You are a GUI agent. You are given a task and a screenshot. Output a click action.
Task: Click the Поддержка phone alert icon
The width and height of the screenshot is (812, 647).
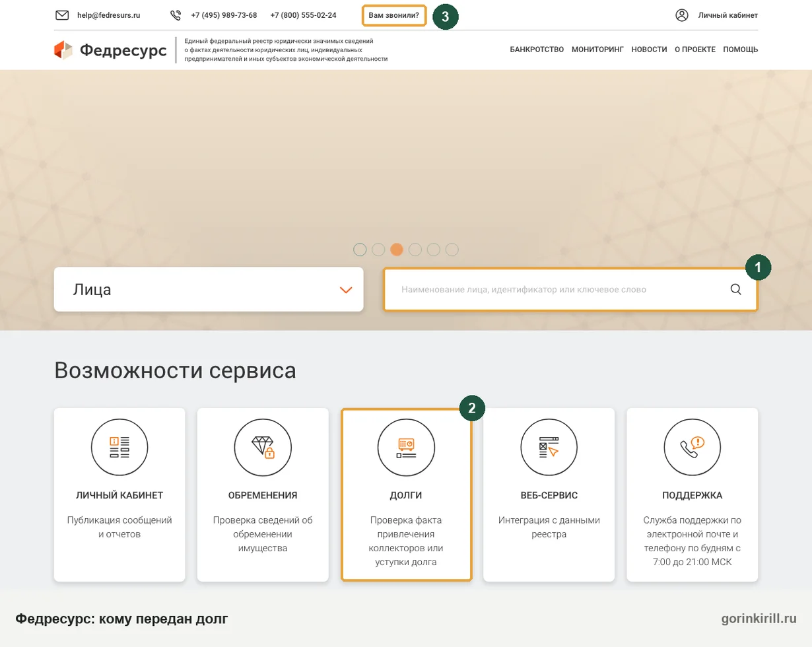[693, 447]
